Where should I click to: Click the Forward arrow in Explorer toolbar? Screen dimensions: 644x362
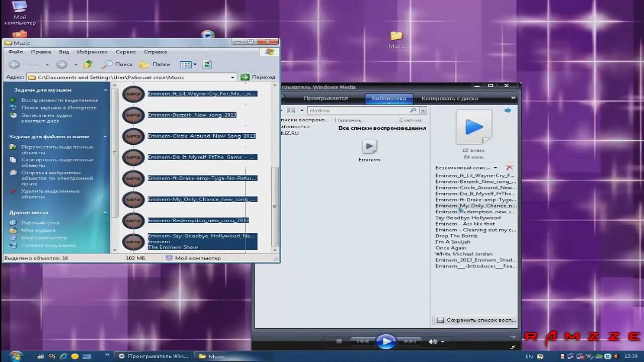pyautogui.click(x=61, y=64)
